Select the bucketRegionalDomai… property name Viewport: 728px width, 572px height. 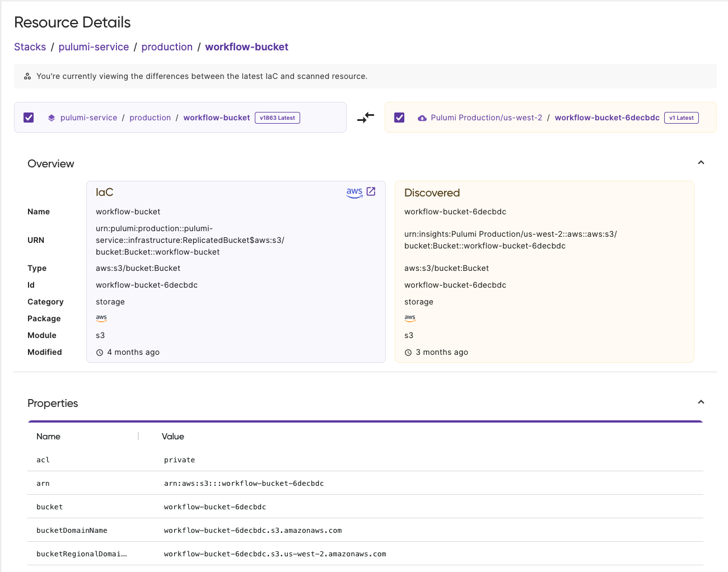[x=82, y=554]
